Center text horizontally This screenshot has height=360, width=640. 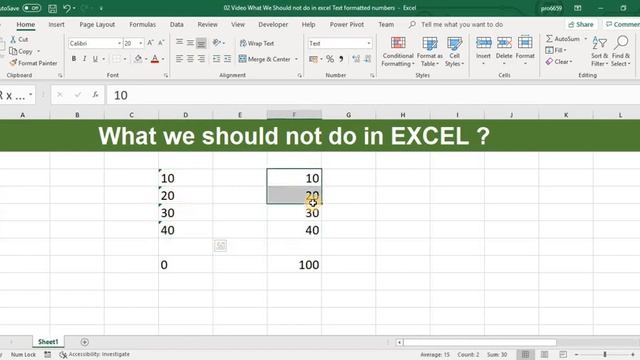190,59
